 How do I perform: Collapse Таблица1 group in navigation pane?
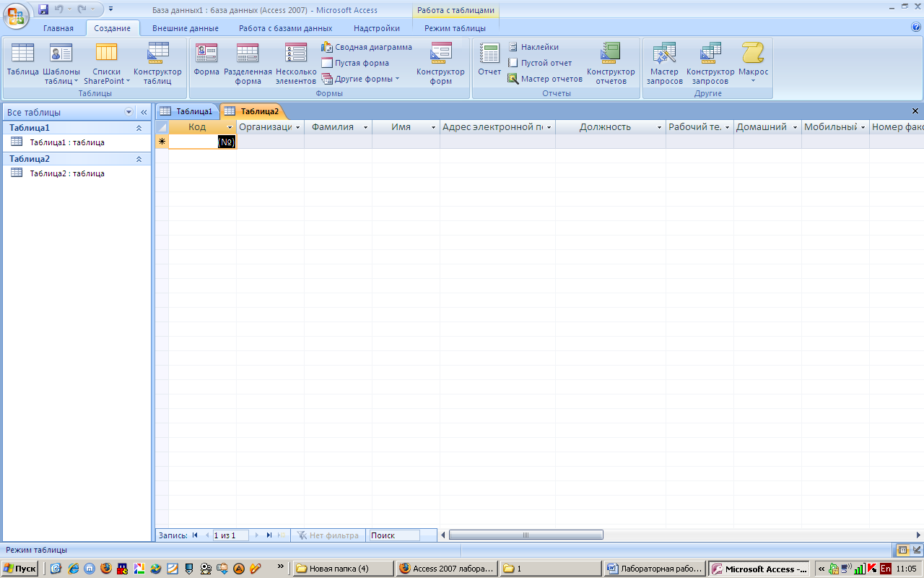click(139, 128)
